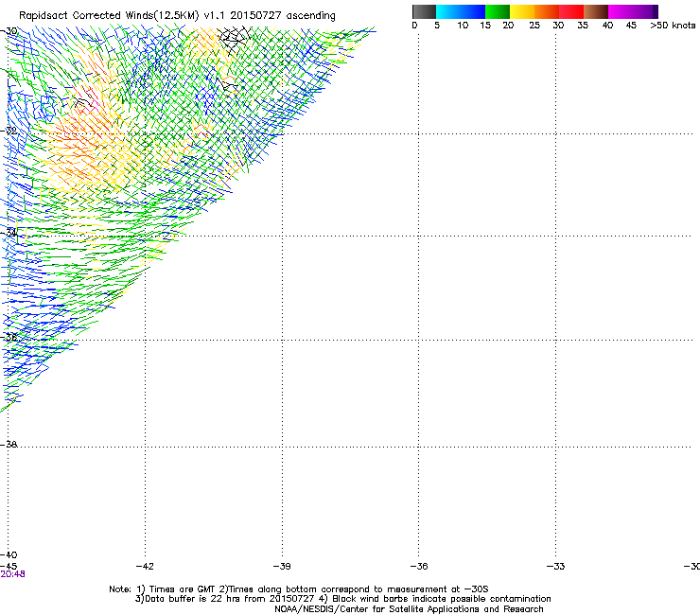The height and width of the screenshot is (615, 700).
Task: Click the -45 longitude axis label
Action: 9,567
